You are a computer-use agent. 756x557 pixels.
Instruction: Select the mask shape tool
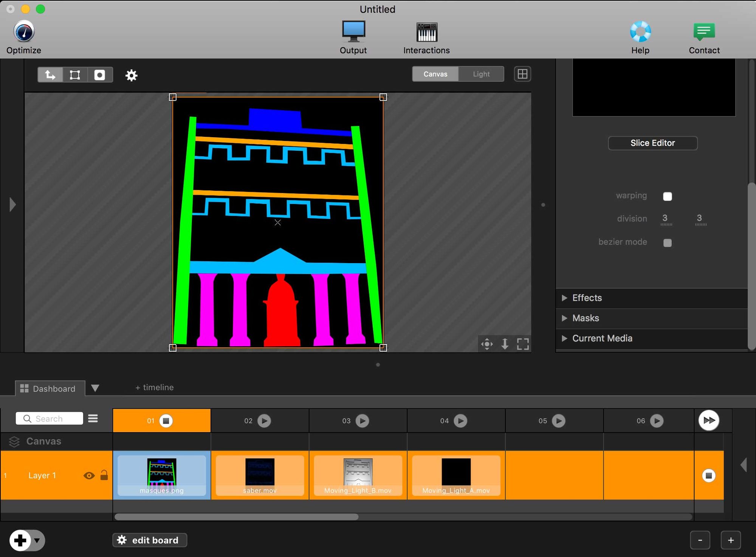point(100,75)
